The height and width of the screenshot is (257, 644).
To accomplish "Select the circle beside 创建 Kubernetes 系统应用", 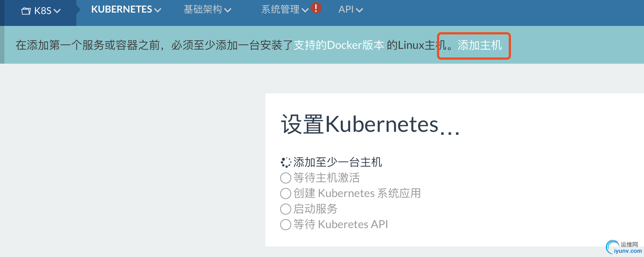I will coord(286,194).
